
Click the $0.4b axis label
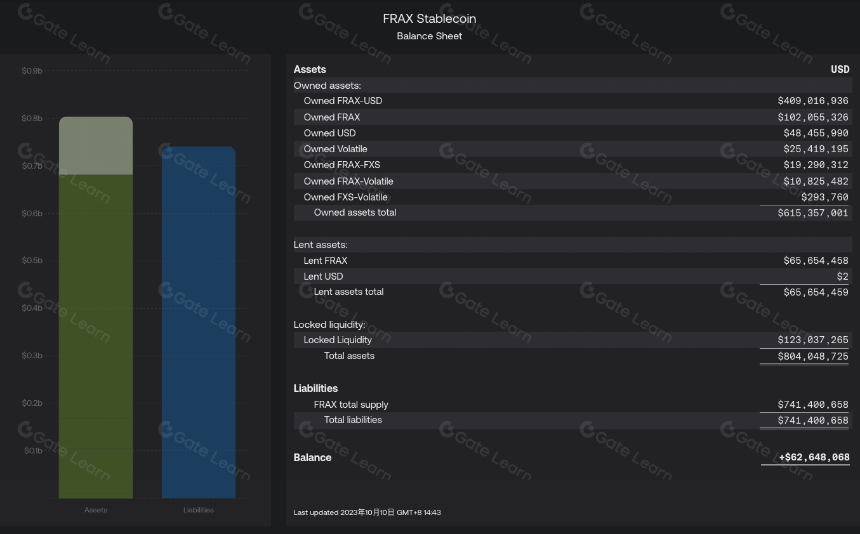[x=32, y=308]
